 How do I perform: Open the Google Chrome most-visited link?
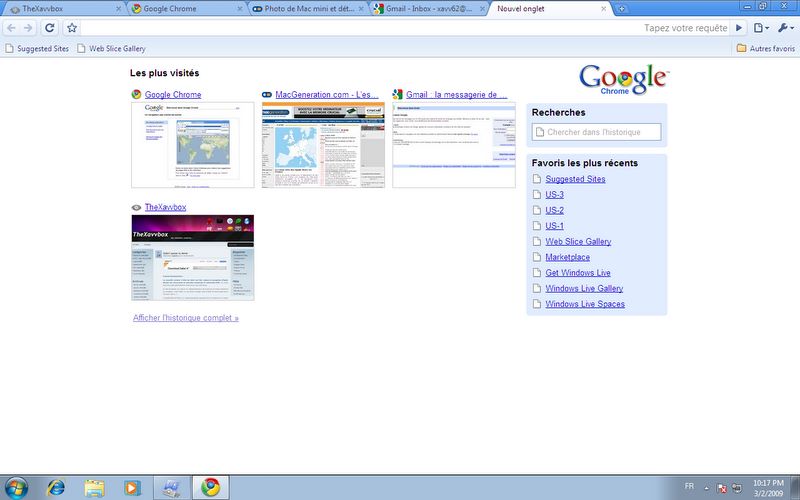point(173,94)
